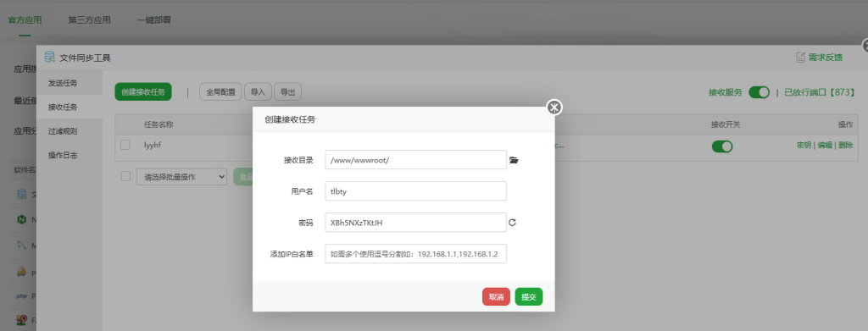The image size is (868, 331).
Task: Click the 创建接收任务 green button
Action: (143, 92)
